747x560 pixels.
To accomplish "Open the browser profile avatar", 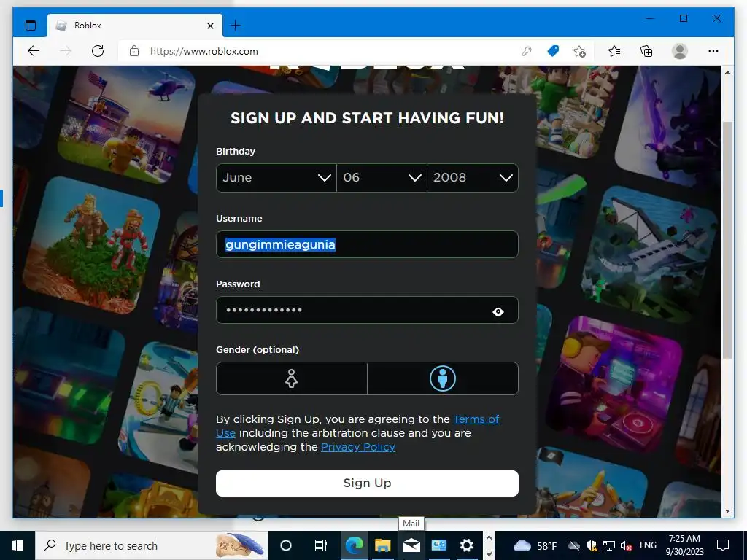I will pos(680,51).
